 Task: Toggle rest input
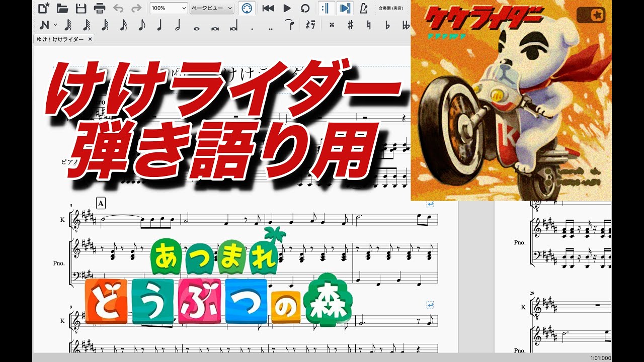point(311,25)
